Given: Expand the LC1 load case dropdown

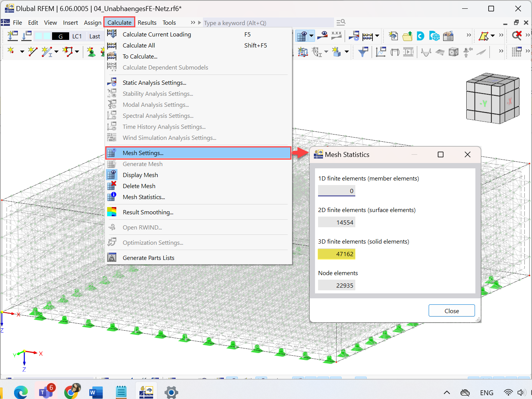Looking at the screenshot, I should 78,36.
